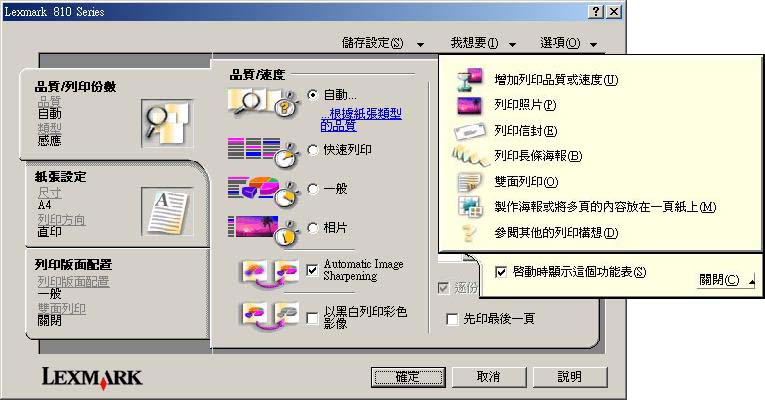Viewport: 765px width, 400px height.
Task: Click the Lexmark logo
Action: (x=92, y=378)
